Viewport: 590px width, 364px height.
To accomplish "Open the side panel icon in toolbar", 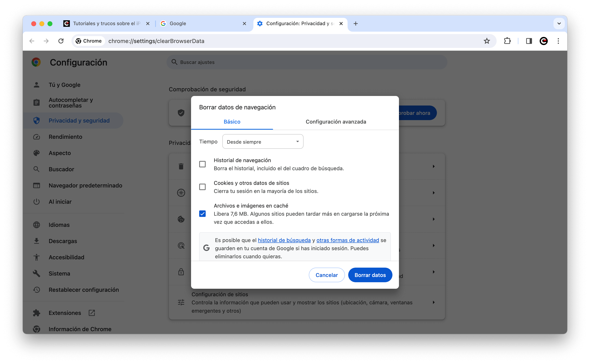I will [529, 41].
